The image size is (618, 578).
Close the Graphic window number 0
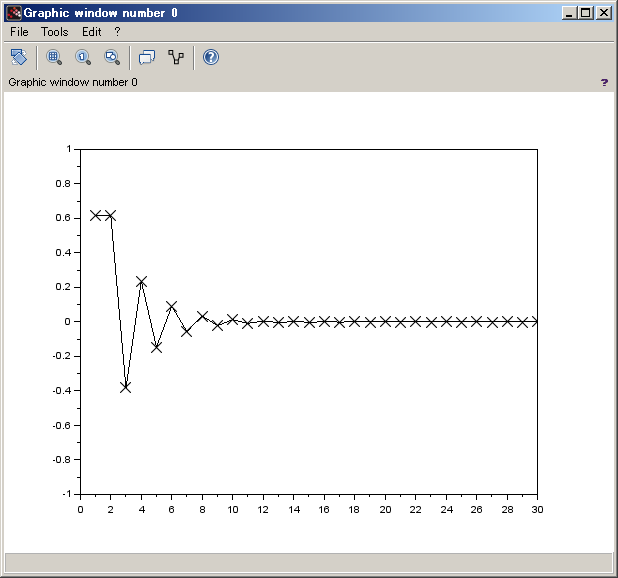(x=603, y=13)
